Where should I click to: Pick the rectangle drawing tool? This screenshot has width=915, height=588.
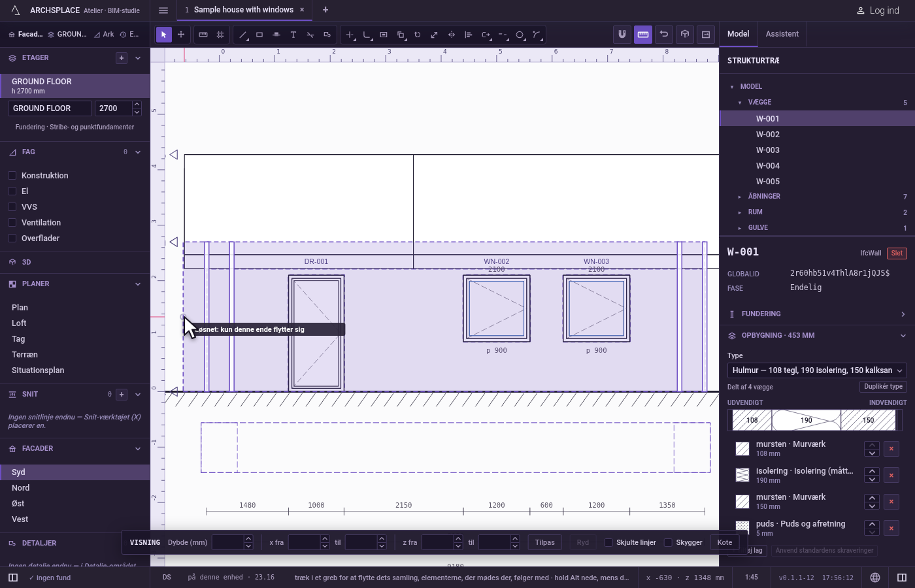(x=259, y=35)
